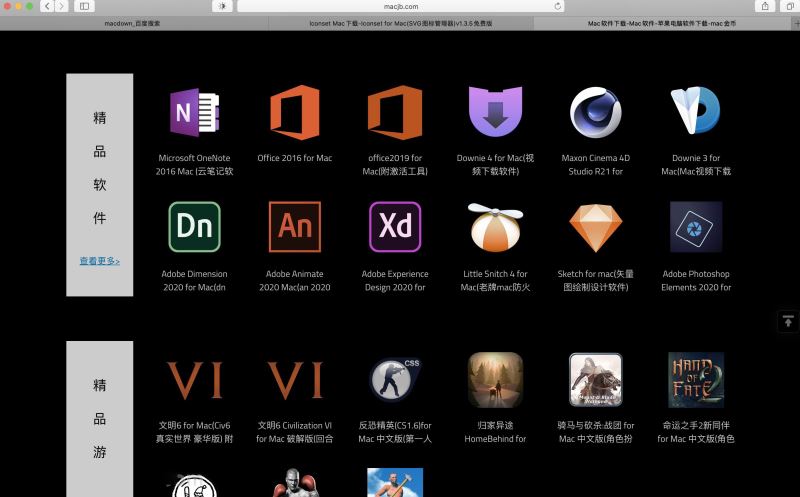Click the Little Snitch 4 icon
The height and width of the screenshot is (497, 800).
point(495,227)
